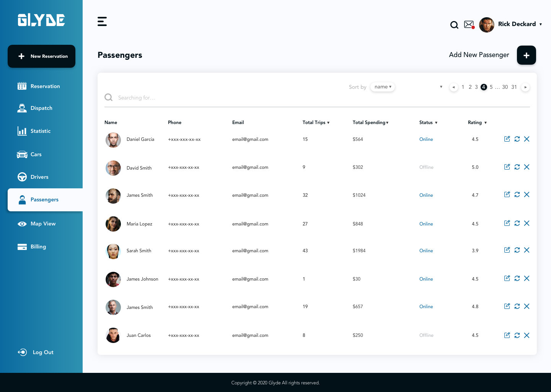Click Log Out
Image resolution: width=551 pixels, height=392 pixels.
(36, 352)
